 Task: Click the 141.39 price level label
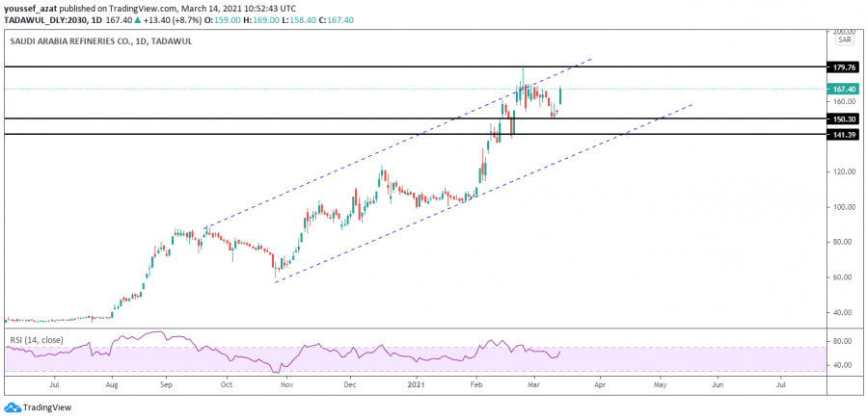pyautogui.click(x=843, y=135)
